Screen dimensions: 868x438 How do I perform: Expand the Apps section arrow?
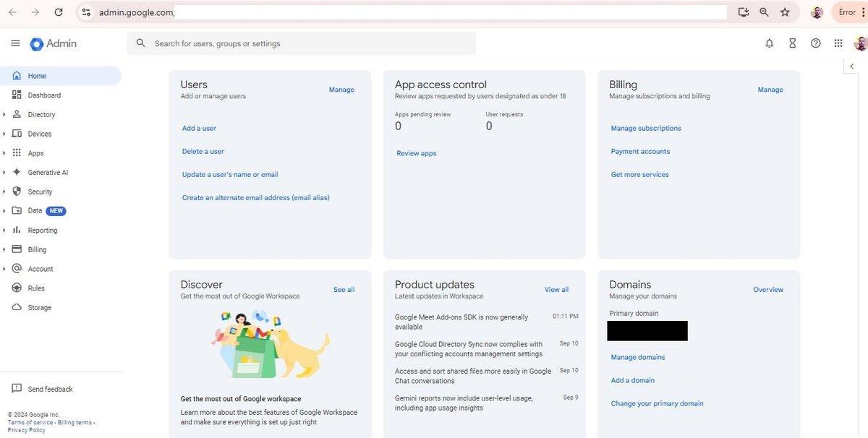click(x=4, y=153)
